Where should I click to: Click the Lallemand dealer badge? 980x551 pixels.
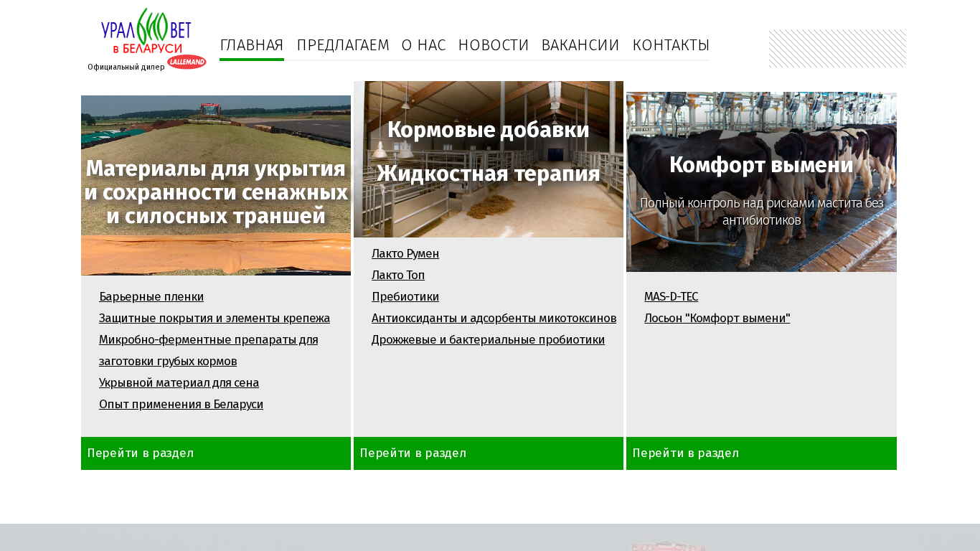tap(187, 62)
